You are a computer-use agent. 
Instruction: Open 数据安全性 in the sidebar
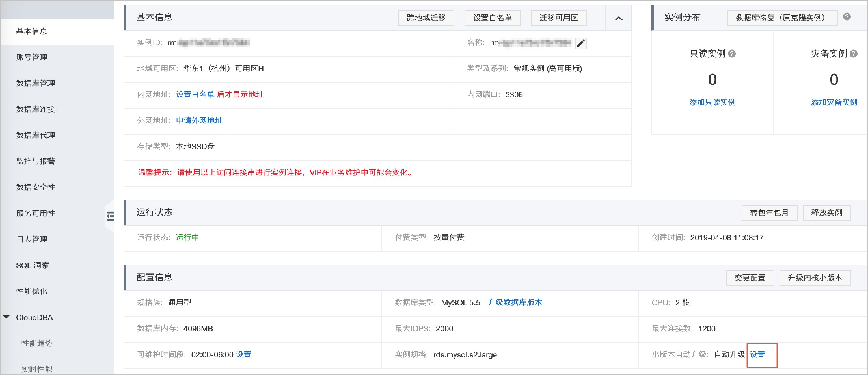[36, 187]
